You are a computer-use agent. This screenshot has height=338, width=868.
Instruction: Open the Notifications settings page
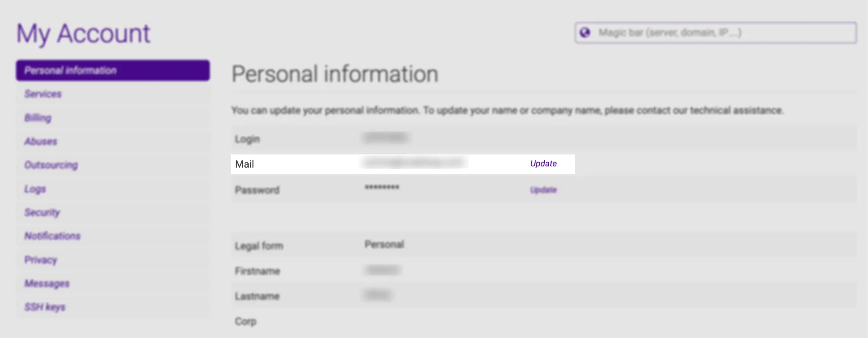52,236
